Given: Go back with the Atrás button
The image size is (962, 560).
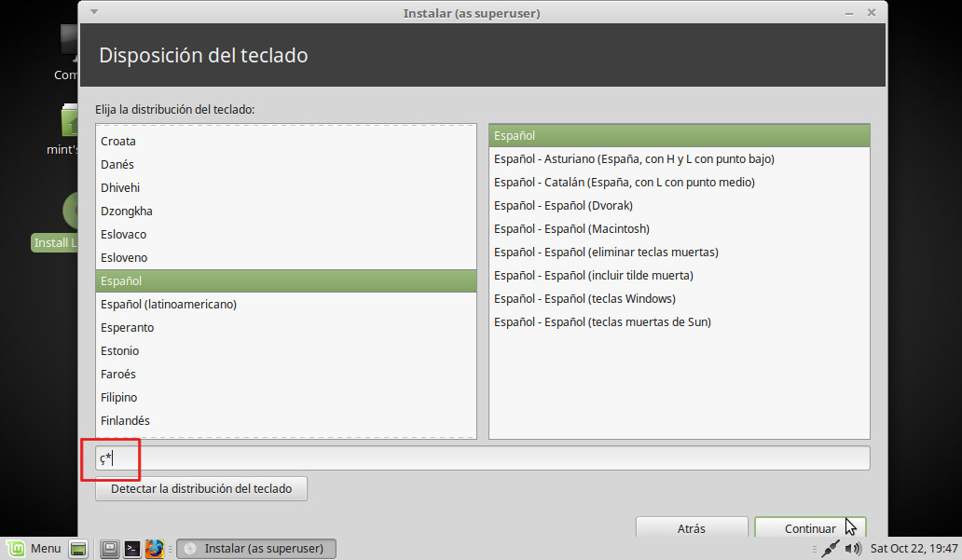Looking at the screenshot, I should tap(691, 528).
